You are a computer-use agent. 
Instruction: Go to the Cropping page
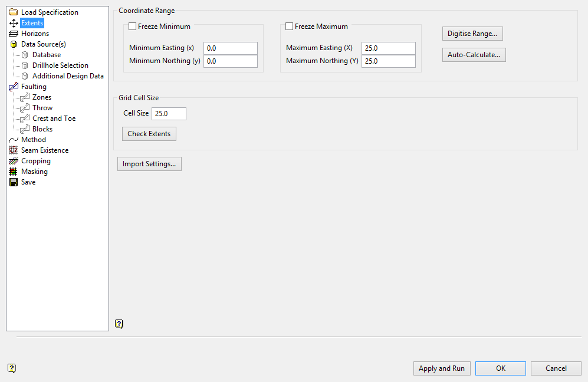[x=35, y=161]
